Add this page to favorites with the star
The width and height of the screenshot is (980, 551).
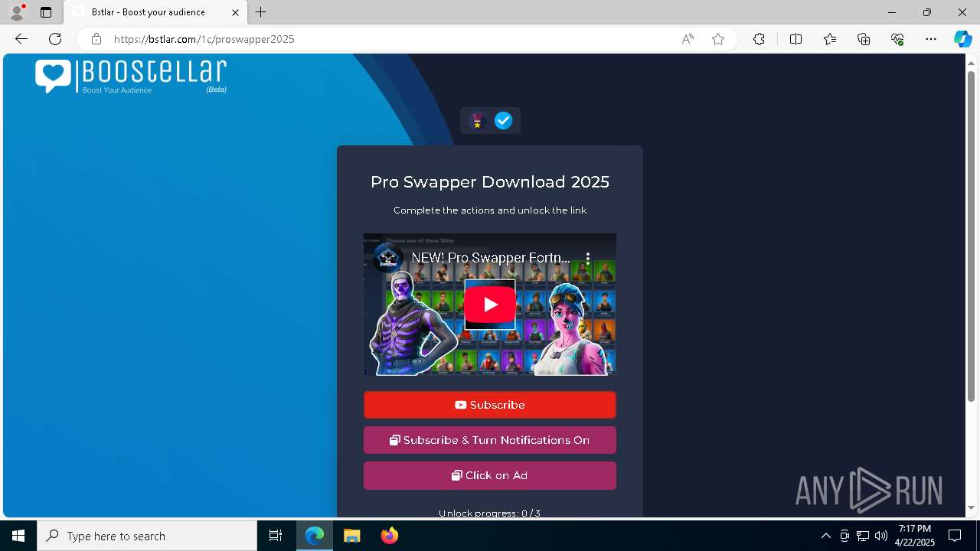(x=718, y=39)
